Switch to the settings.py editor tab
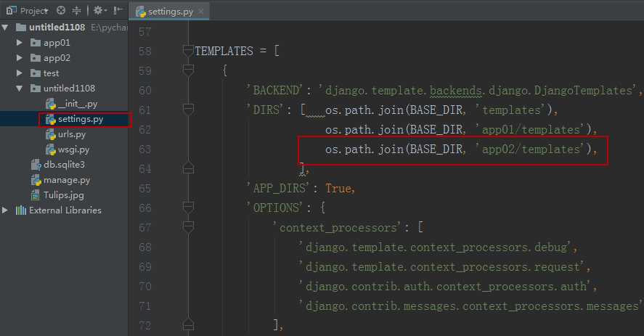 (x=170, y=12)
